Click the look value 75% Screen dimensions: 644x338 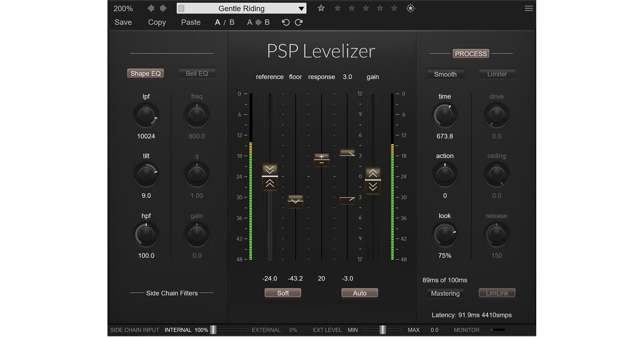(445, 256)
